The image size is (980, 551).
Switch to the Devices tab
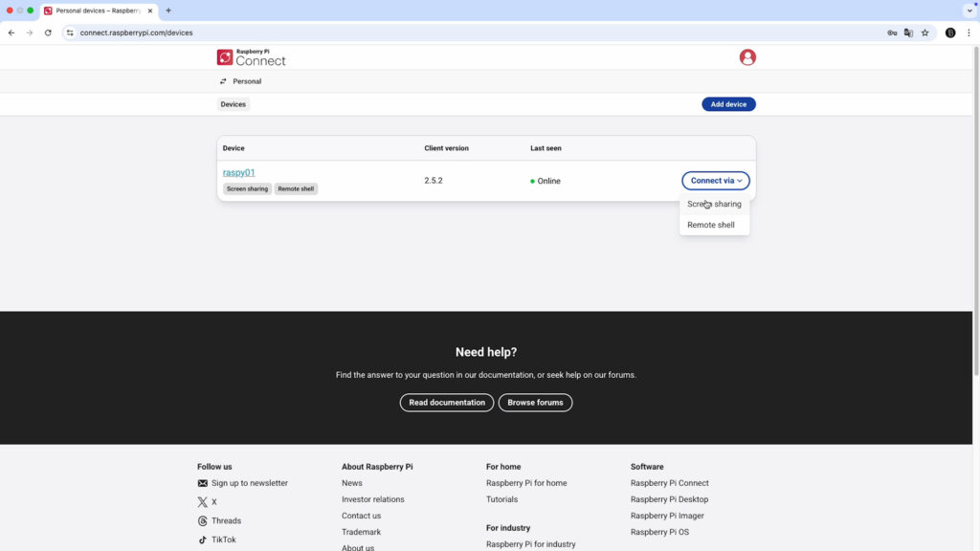pos(233,103)
